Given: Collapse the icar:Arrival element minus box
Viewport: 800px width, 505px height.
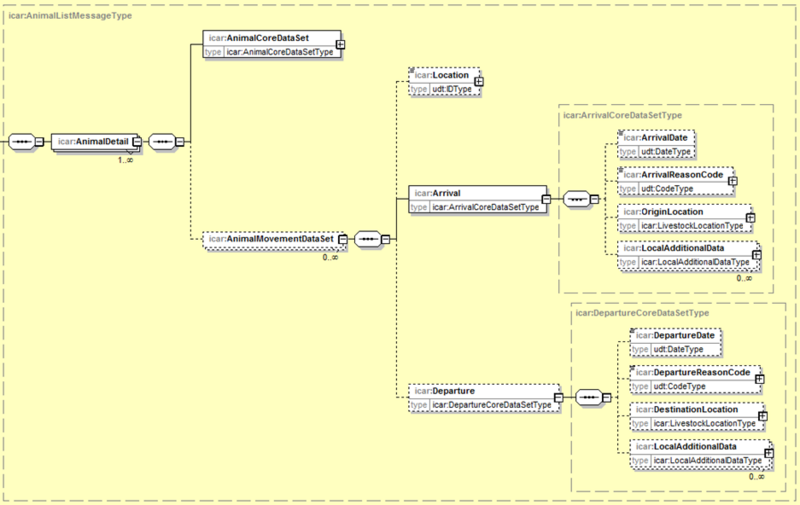Looking at the screenshot, I should (x=546, y=199).
